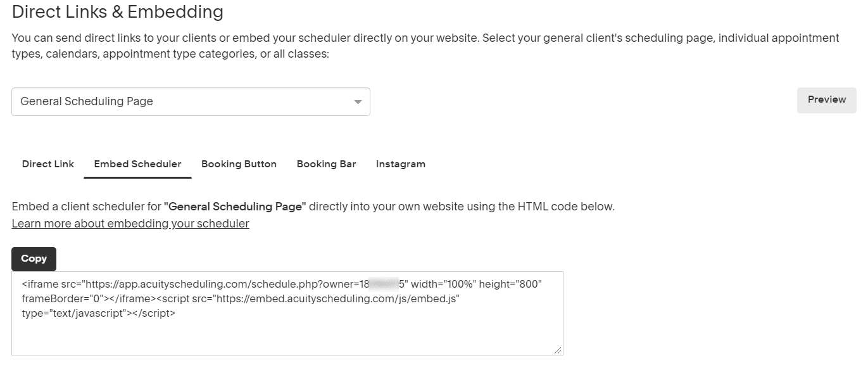
Task: Switch to the Instagram tab
Action: click(401, 164)
